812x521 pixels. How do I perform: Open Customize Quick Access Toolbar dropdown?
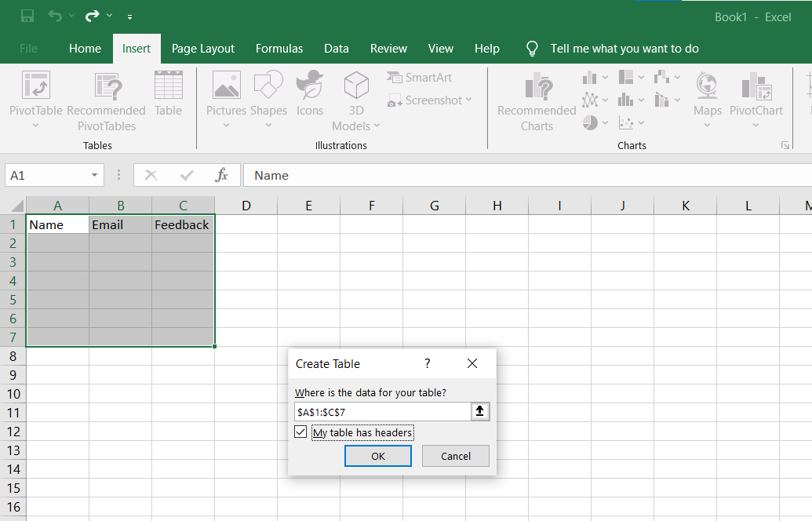(x=129, y=17)
